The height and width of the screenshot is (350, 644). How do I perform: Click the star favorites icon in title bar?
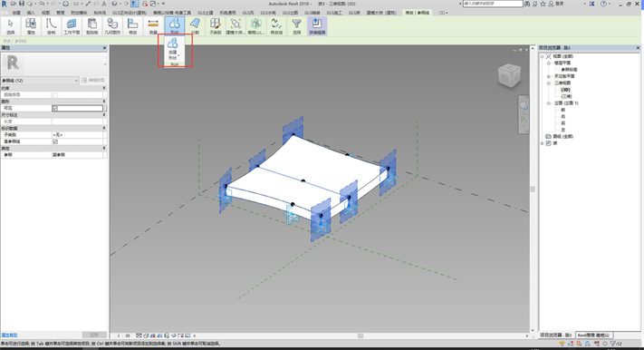tap(543, 4)
